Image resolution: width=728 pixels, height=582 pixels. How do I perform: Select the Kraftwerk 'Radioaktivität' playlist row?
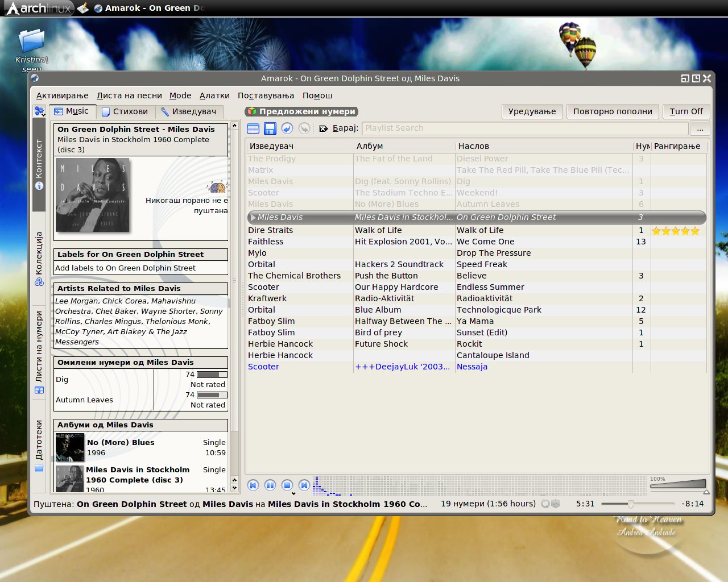[477, 298]
